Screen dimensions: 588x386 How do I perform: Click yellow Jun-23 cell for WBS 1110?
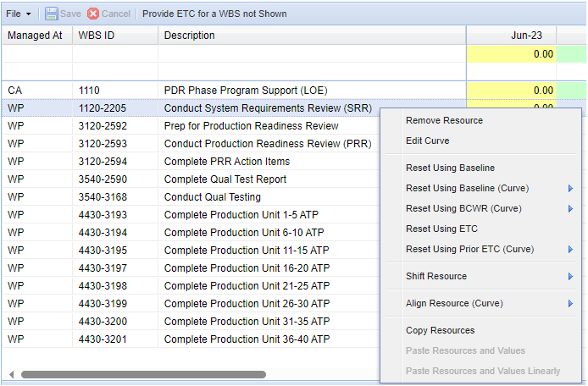(x=511, y=90)
